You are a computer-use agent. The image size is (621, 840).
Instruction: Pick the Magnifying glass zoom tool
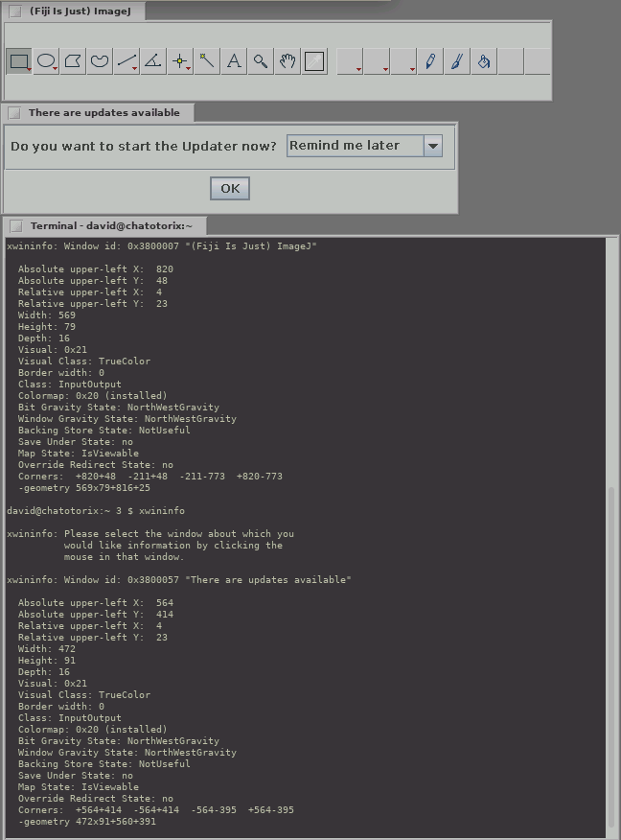pyautogui.click(x=261, y=62)
